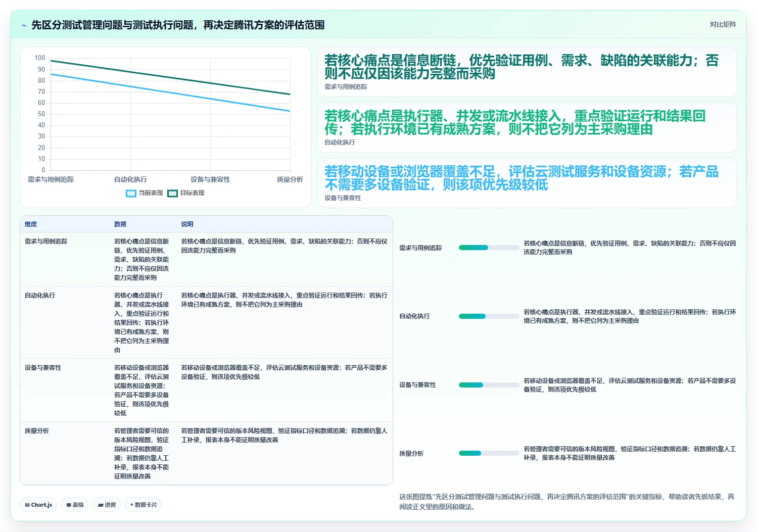The image size is (757, 532).
Task: Click the 需求与用例追踪 label in progress list
Action: (x=420, y=248)
